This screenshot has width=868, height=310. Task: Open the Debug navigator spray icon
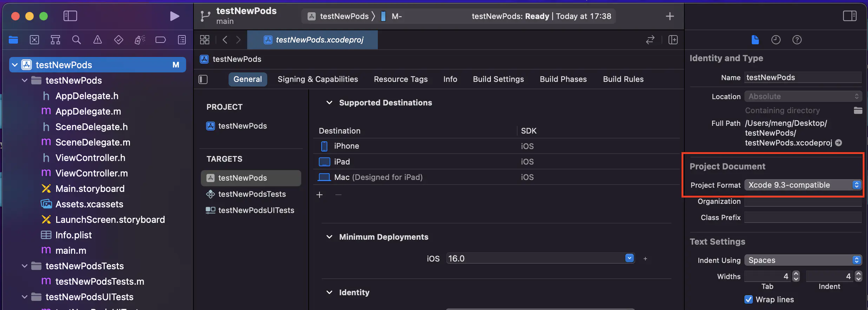point(140,40)
